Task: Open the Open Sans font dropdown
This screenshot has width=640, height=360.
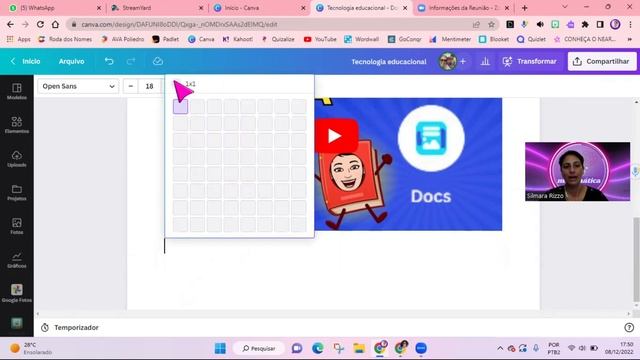Action: click(78, 86)
